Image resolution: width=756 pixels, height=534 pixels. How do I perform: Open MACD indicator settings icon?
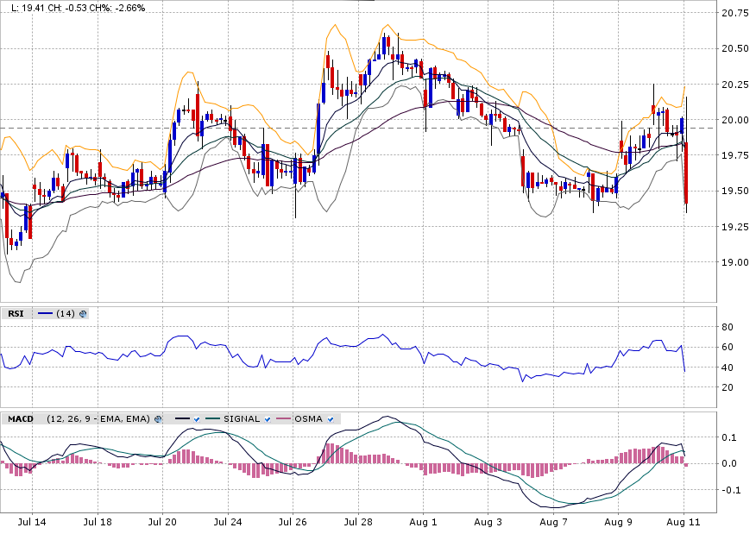click(x=158, y=419)
